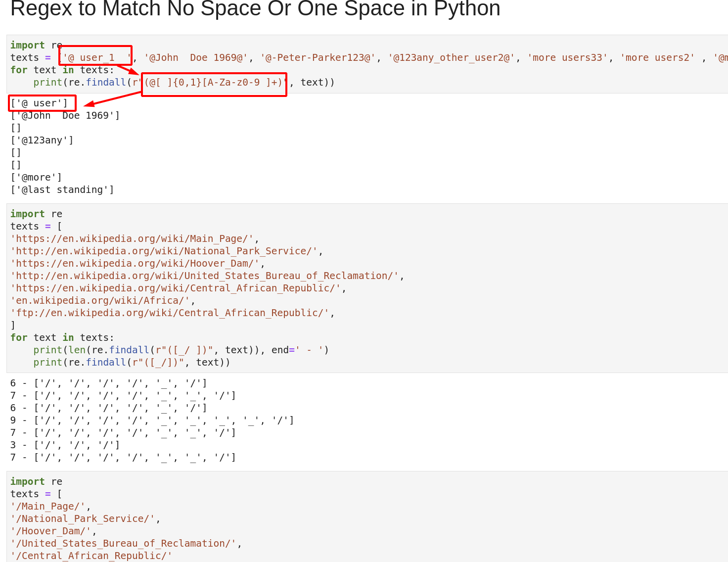Open the National_Park_Service link
Screen dimensions: 728x562
165,251
